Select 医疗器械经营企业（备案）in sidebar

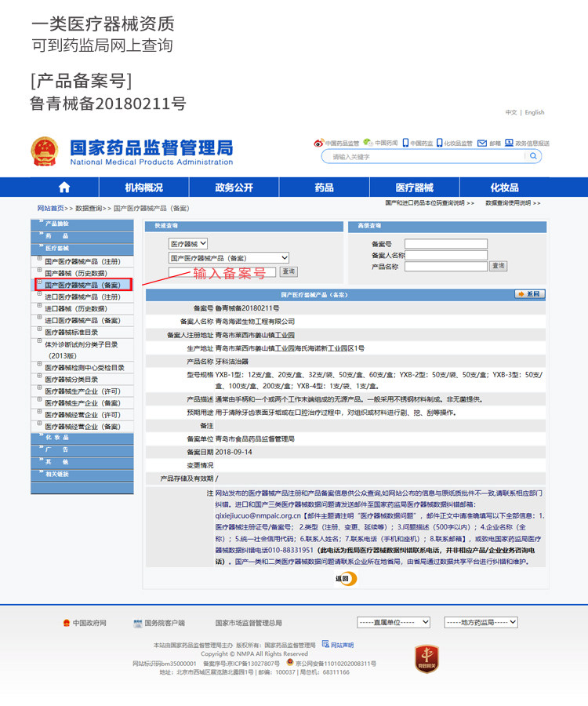[83, 427]
